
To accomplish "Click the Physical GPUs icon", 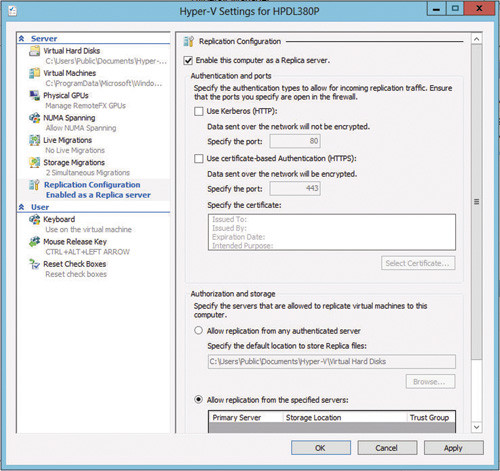I will click(x=34, y=96).
